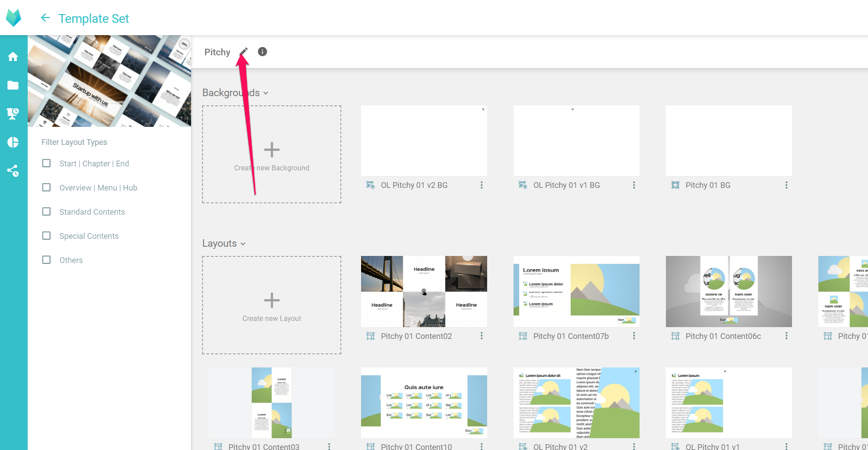The width and height of the screenshot is (868, 450).
Task: Open the OL Pitchy 01 v1 BG thumbnail
Action: (x=576, y=140)
